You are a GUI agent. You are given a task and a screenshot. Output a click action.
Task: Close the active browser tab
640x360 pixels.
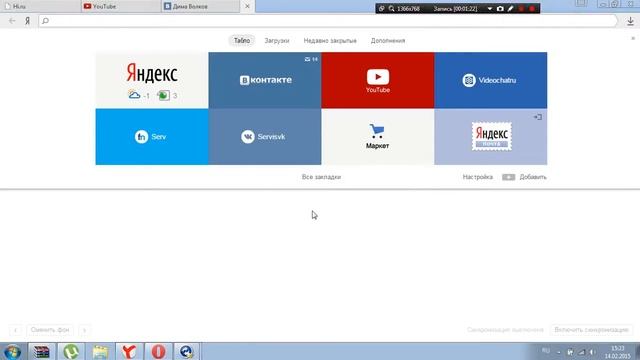click(247, 7)
